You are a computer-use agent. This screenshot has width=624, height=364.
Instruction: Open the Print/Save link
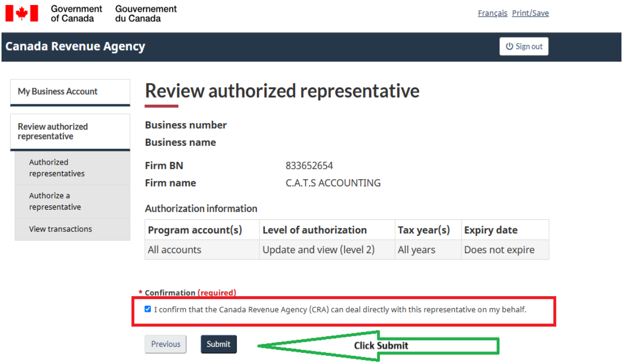530,13
